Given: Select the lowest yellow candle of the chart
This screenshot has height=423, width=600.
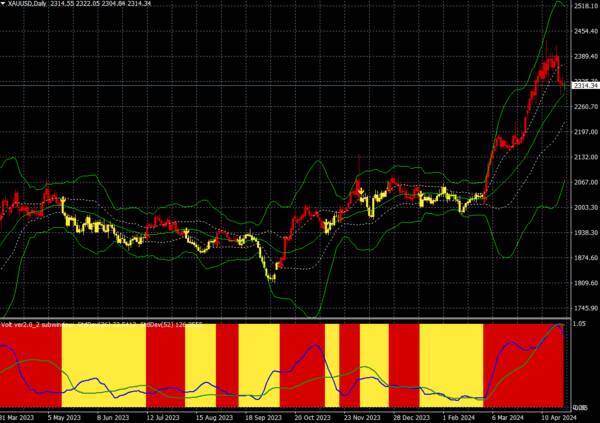Looking at the screenshot, I should click(271, 277).
